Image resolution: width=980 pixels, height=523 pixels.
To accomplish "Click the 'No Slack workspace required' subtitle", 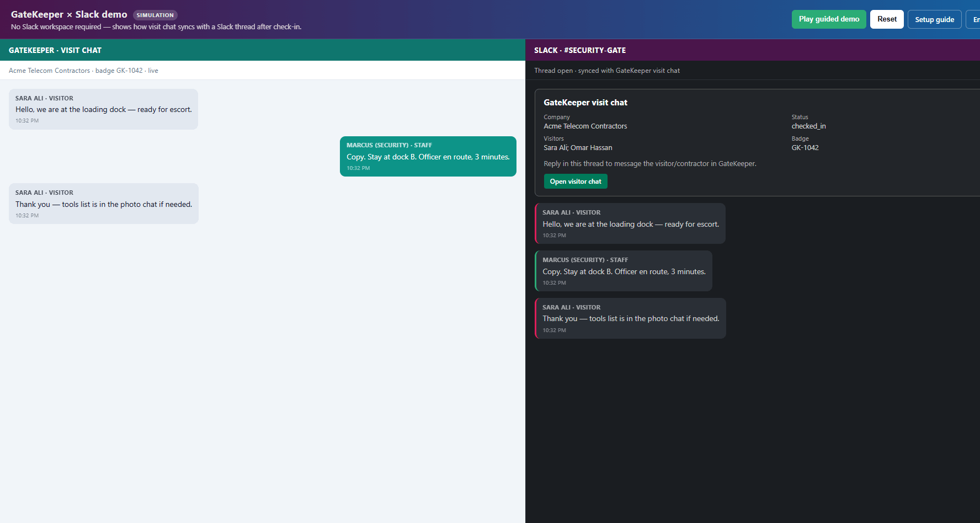I will click(156, 27).
